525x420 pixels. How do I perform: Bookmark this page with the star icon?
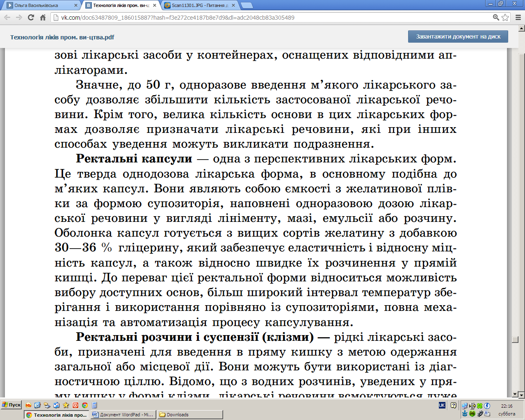[x=505, y=18]
